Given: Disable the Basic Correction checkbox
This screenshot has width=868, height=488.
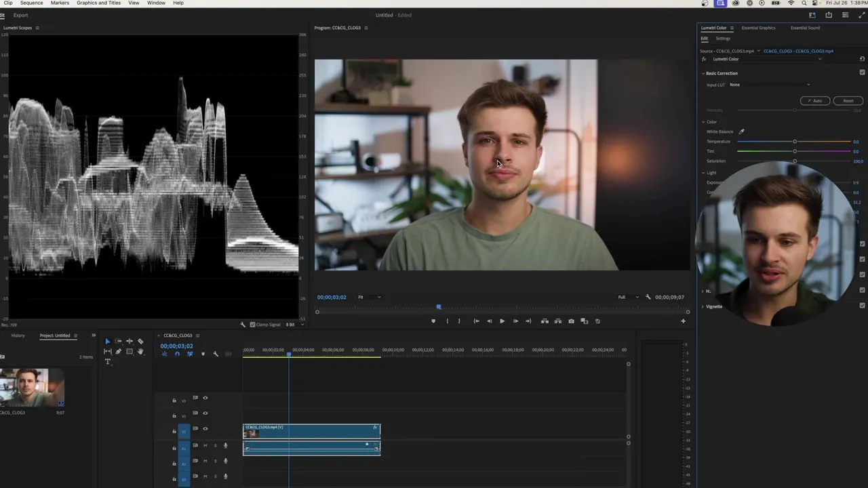Looking at the screenshot, I should point(862,73).
